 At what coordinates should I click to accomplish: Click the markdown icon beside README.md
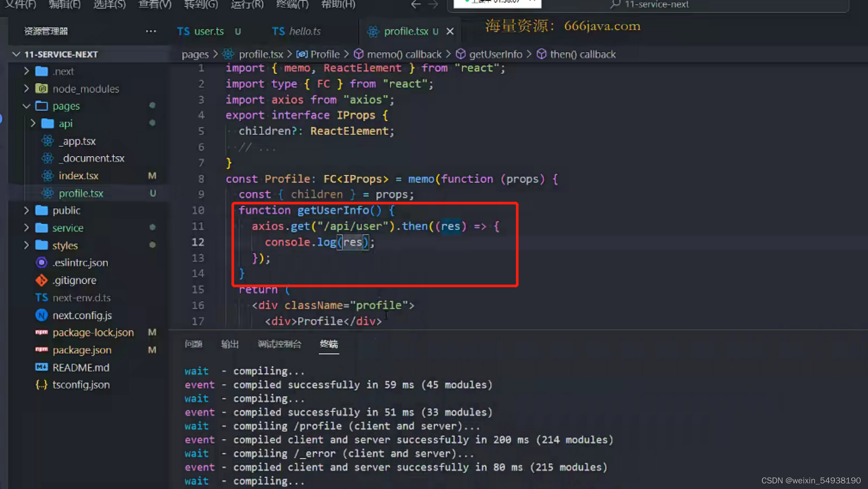point(42,367)
